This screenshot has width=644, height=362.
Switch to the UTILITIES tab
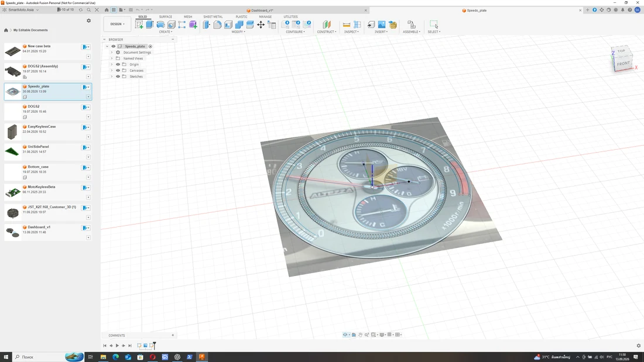[x=290, y=17]
